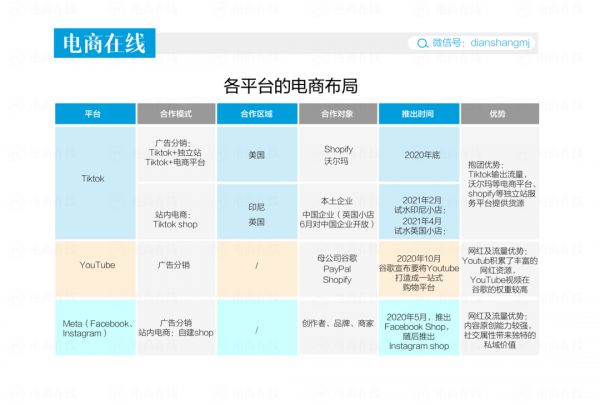This screenshot has width=600, height=405.
Task: Select the Tiktok platform cell
Action: [93, 179]
